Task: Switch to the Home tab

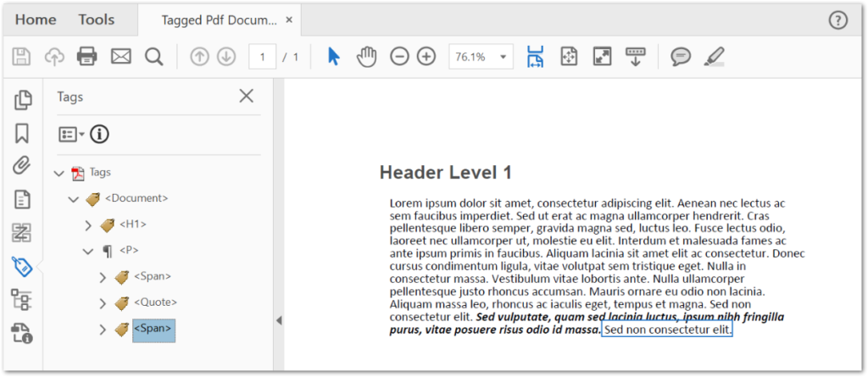Action: pyautogui.click(x=36, y=19)
